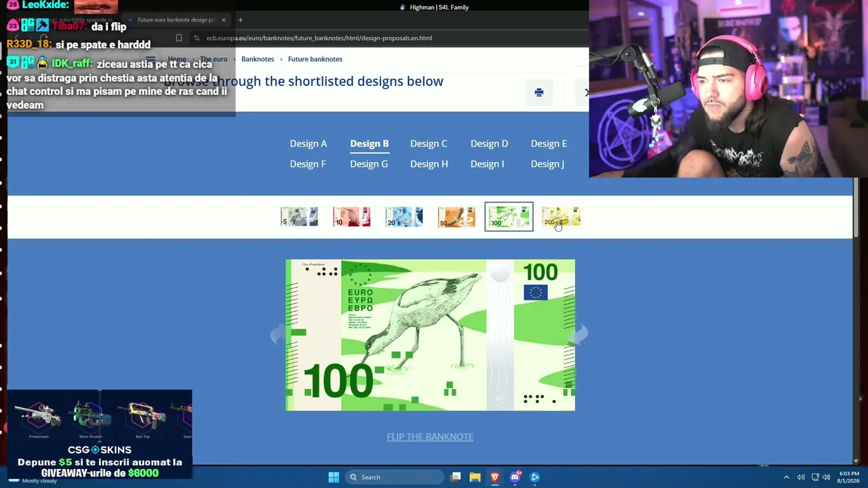Click the FLIP THE BANKNOTE link

point(430,437)
